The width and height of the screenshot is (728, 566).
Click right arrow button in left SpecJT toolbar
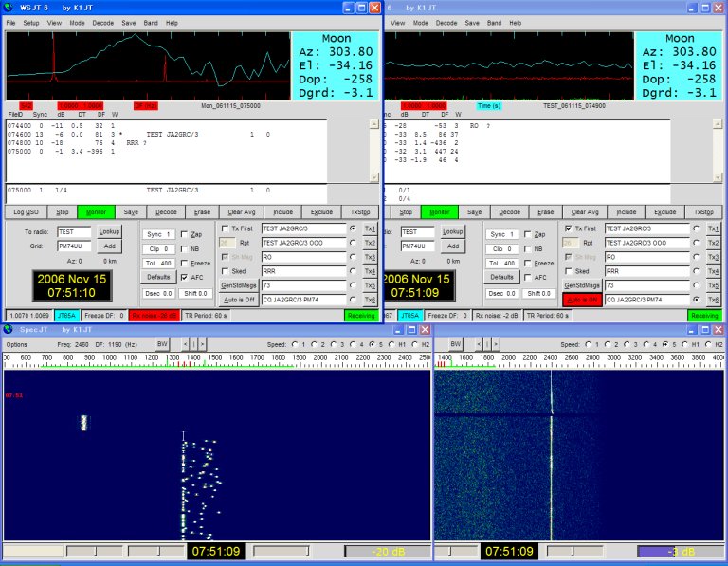click(x=202, y=344)
